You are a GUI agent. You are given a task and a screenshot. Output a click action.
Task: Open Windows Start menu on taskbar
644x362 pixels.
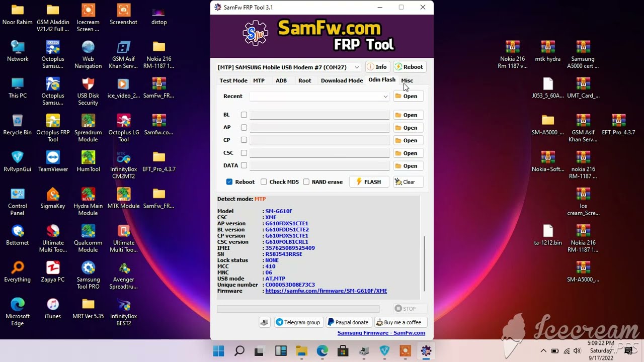(x=218, y=351)
